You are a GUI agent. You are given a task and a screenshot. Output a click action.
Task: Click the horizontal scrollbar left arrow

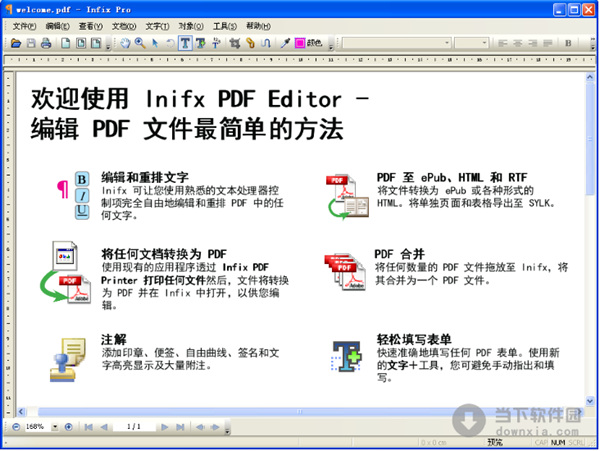[x=21, y=412]
